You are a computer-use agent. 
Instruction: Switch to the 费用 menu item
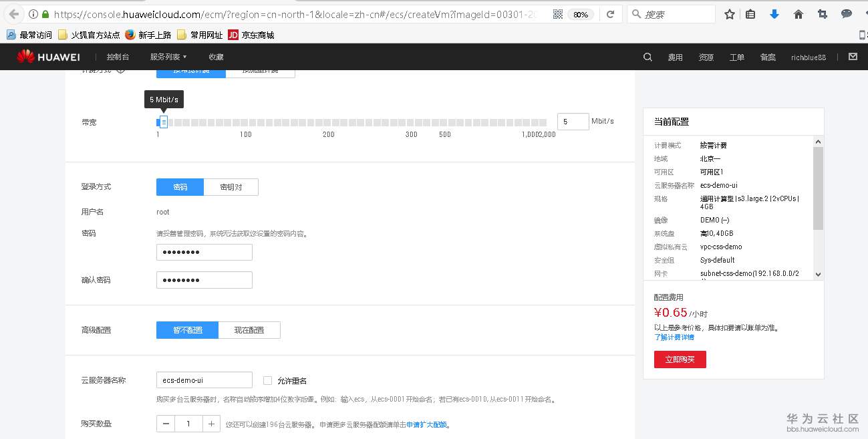(675, 57)
